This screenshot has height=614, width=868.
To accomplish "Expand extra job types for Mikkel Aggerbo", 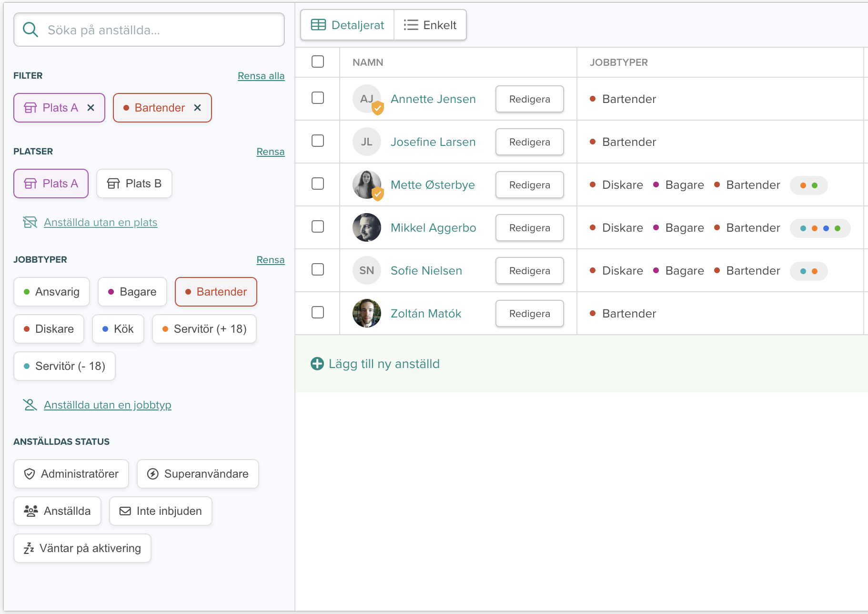I will pyautogui.click(x=820, y=228).
